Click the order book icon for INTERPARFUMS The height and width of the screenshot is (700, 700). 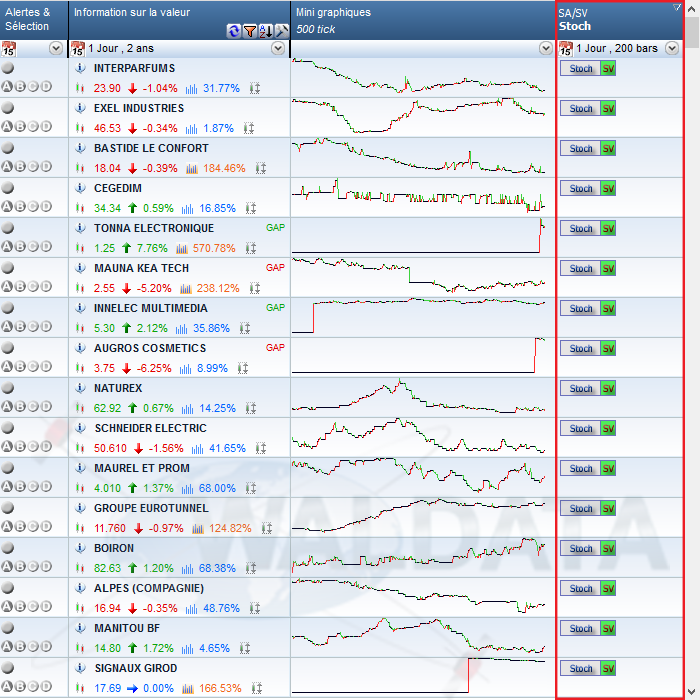coord(254,88)
